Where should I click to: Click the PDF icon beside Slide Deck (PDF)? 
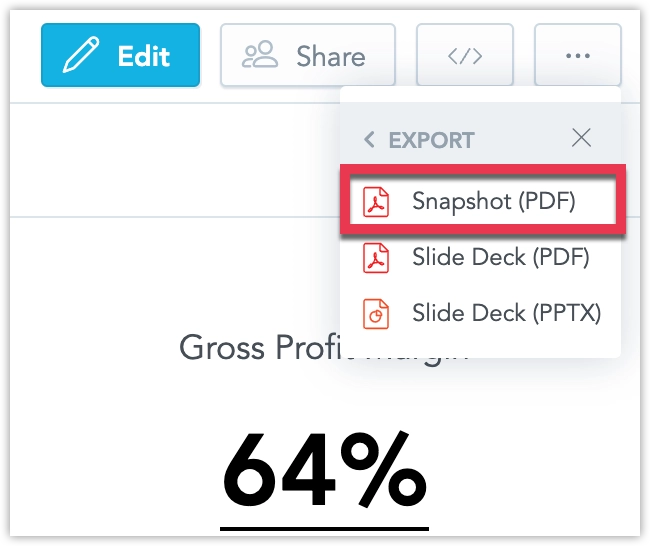[x=376, y=258]
